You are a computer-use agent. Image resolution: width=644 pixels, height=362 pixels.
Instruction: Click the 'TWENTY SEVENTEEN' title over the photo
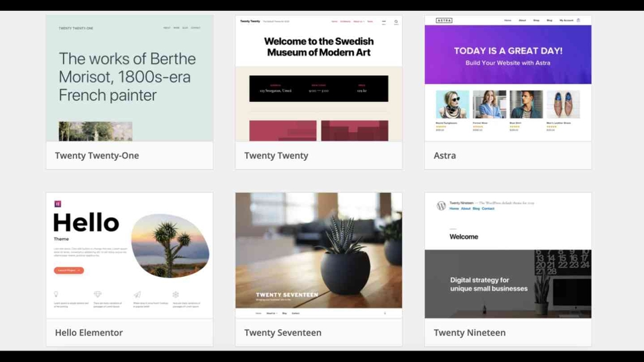click(x=286, y=295)
